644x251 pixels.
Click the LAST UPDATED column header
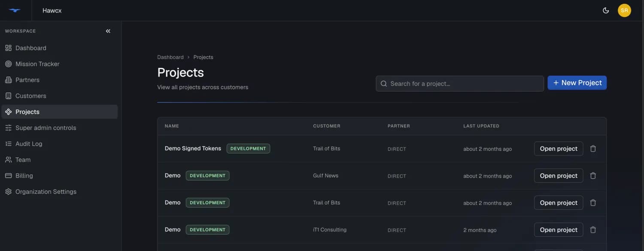point(481,126)
